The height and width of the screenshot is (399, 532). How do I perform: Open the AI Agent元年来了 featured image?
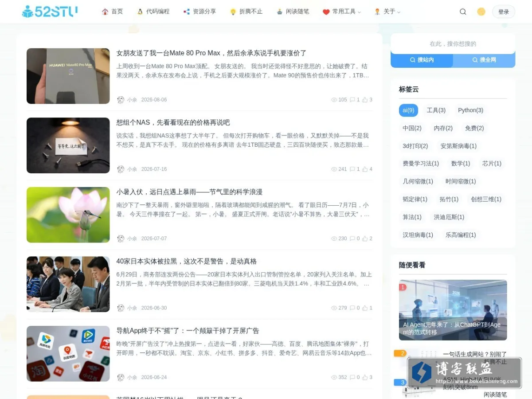pos(453,310)
